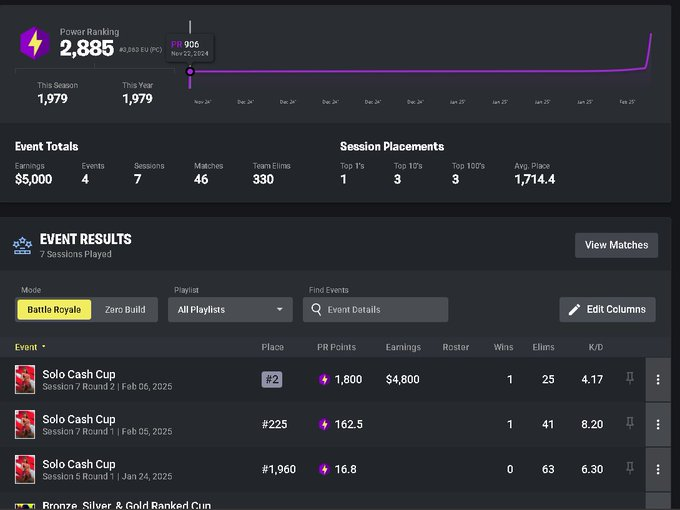
Task: Click the 4.17 K/D value
Action: click(592, 379)
